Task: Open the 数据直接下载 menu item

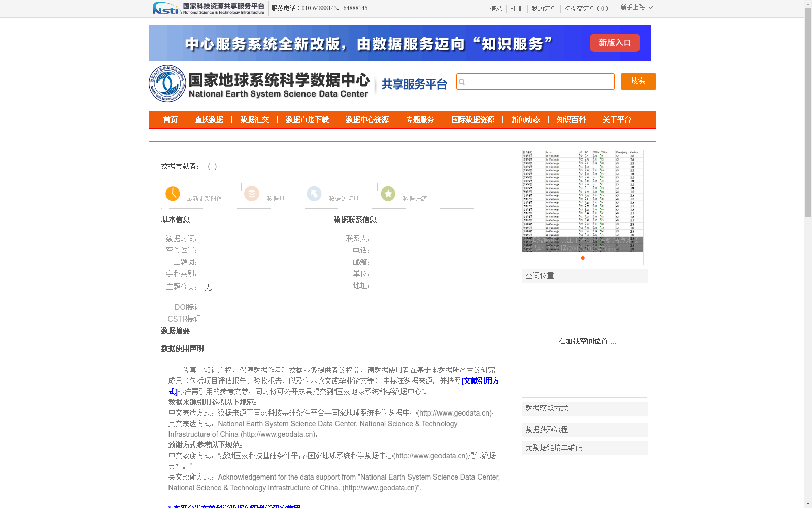Action: [308, 120]
